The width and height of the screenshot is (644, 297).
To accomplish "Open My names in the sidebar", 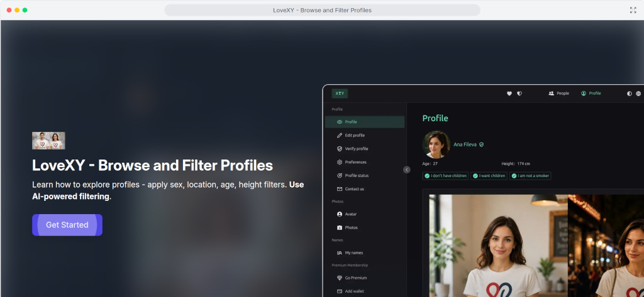I will [365, 252].
